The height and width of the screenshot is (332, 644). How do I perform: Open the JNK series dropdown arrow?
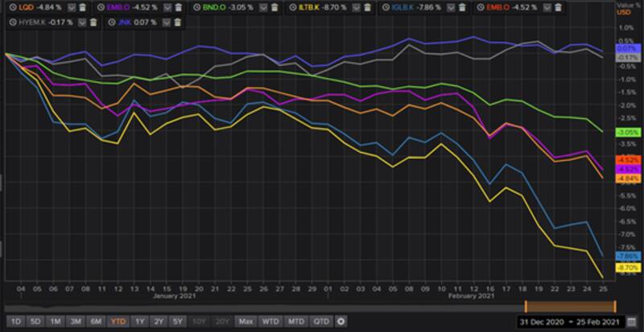pyautogui.click(x=158, y=22)
